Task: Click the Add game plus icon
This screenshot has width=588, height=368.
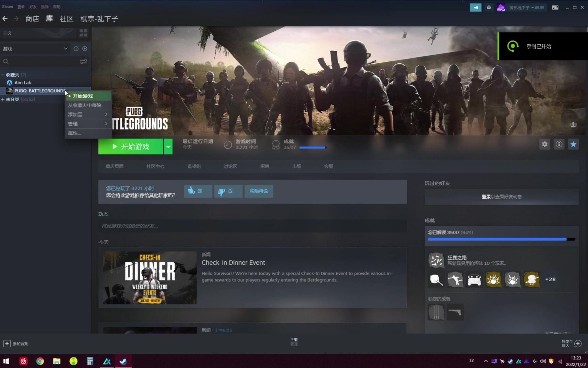Action: click(x=7, y=343)
